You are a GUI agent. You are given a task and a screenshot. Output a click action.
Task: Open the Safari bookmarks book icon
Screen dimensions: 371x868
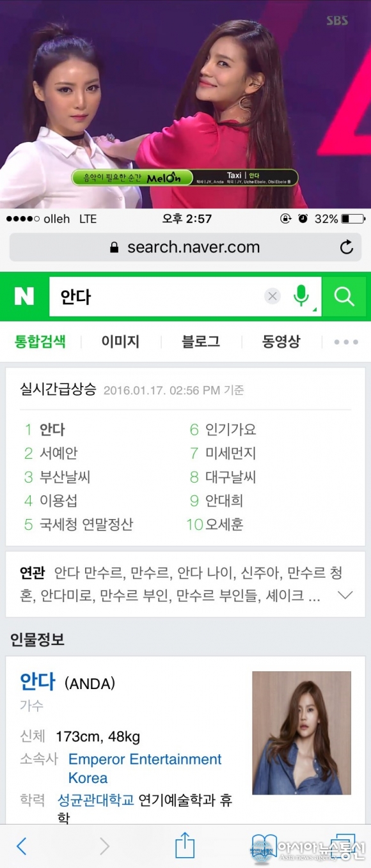click(264, 846)
